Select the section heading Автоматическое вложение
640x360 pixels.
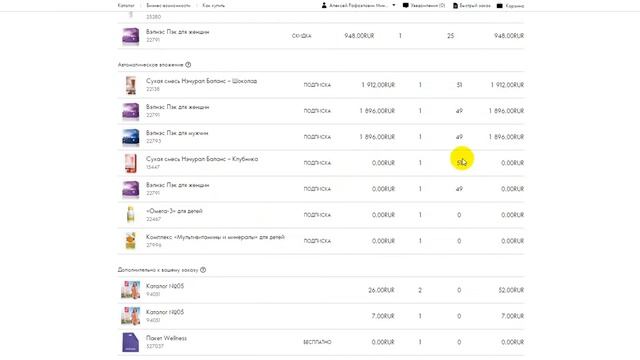(x=151, y=64)
